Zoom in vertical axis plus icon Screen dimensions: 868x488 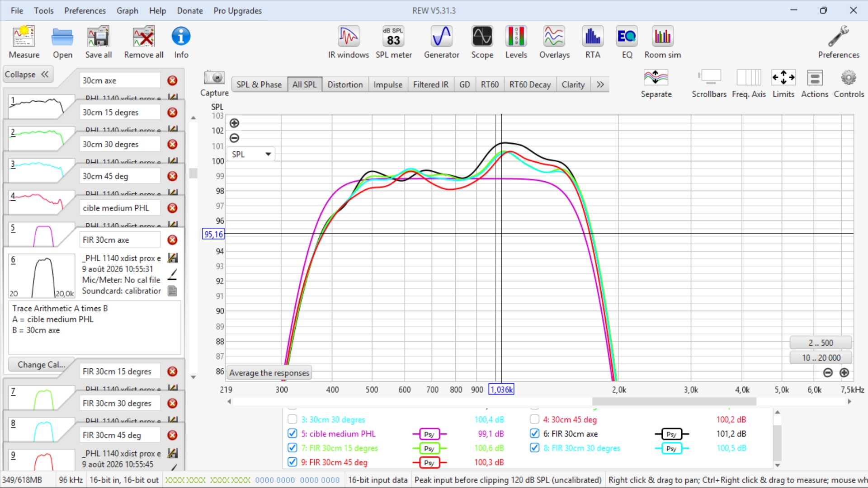pyautogui.click(x=234, y=123)
